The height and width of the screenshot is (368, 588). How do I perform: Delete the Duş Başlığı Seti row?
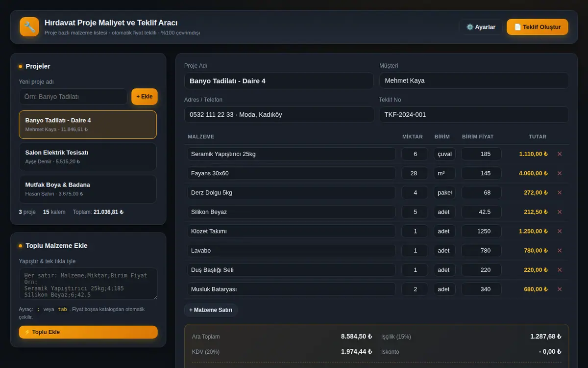[x=560, y=270]
